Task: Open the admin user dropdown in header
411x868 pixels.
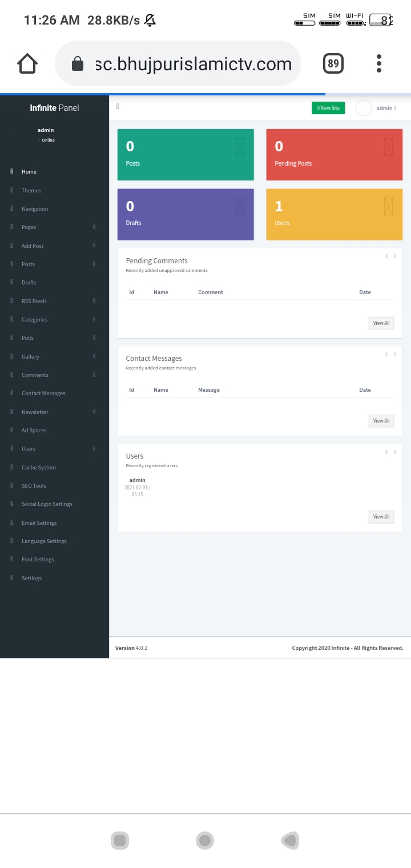Action: pos(386,108)
